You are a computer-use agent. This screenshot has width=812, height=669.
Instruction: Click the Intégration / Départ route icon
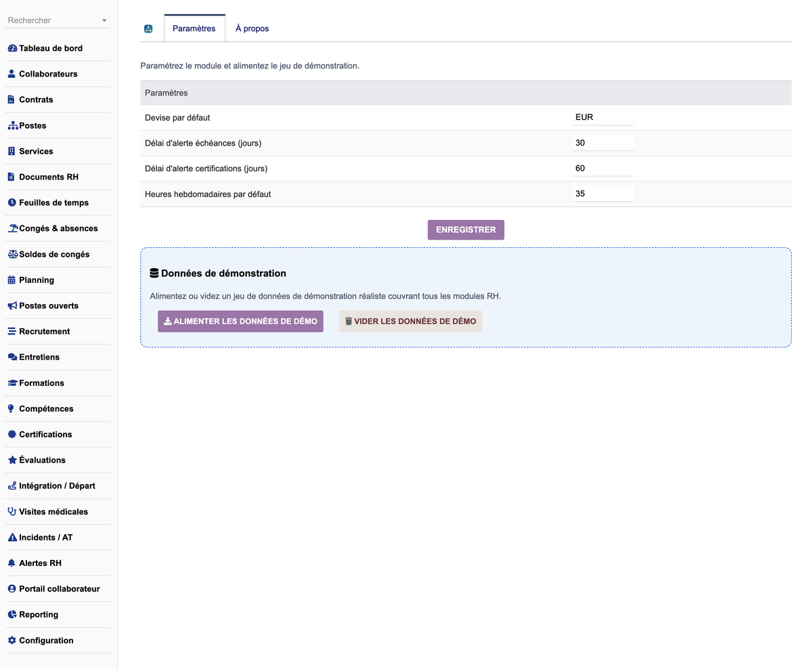click(x=12, y=486)
